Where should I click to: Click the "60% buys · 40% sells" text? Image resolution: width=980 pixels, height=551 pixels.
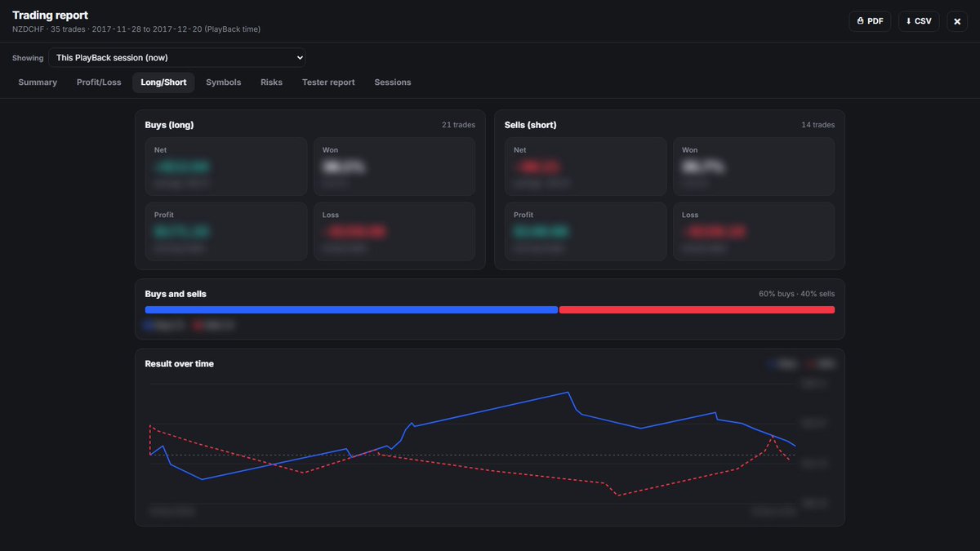click(x=796, y=294)
